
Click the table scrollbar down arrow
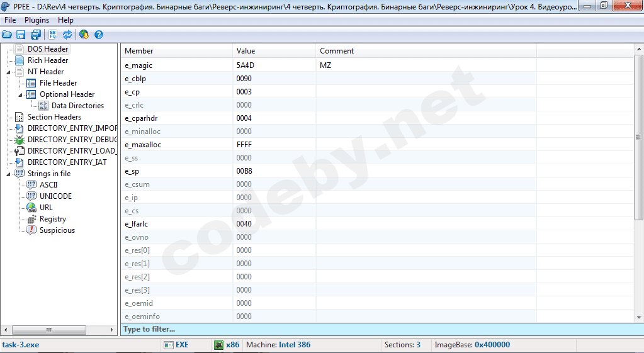tap(639, 317)
